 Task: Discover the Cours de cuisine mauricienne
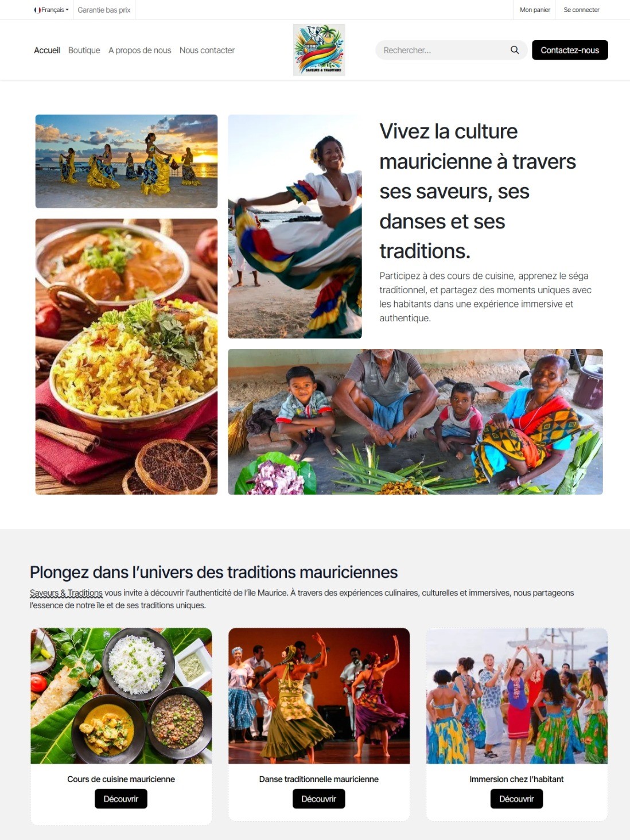coord(121,799)
